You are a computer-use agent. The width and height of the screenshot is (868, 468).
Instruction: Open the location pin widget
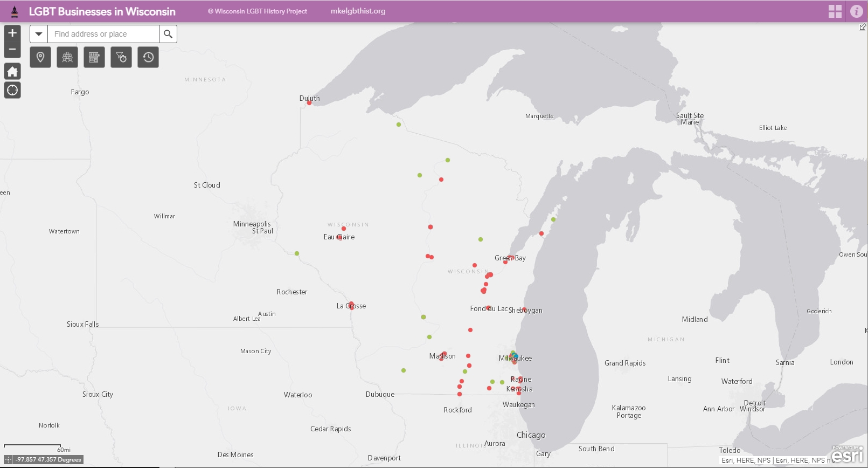[x=40, y=57]
